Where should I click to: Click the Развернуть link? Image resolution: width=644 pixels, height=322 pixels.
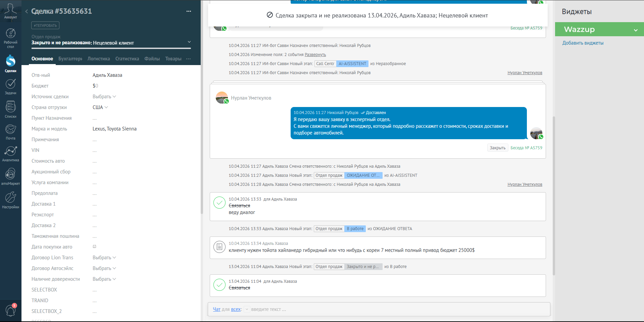315,55
